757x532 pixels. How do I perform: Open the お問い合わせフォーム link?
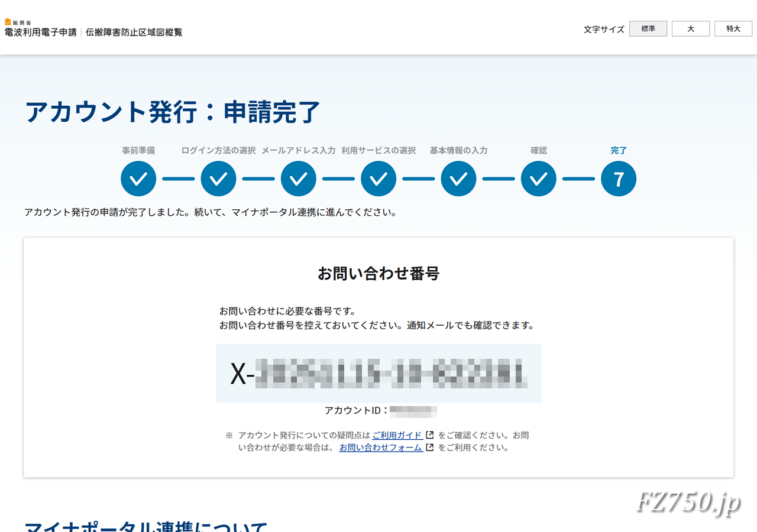point(381,448)
